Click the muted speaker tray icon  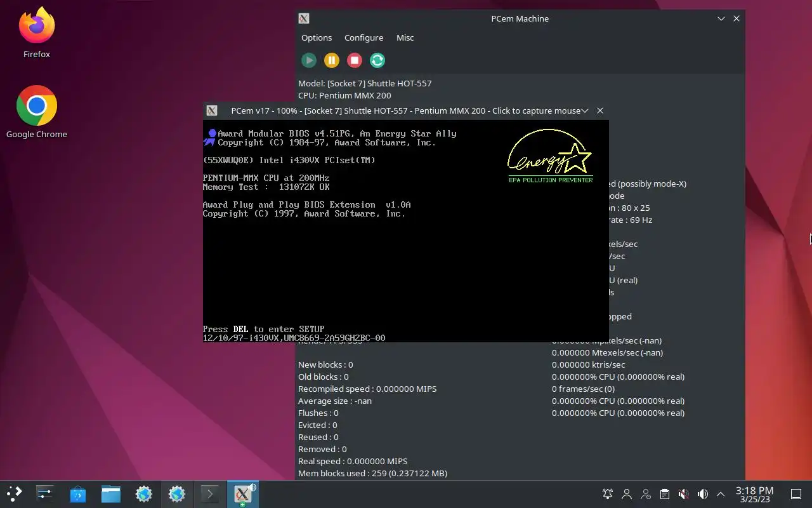click(683, 494)
